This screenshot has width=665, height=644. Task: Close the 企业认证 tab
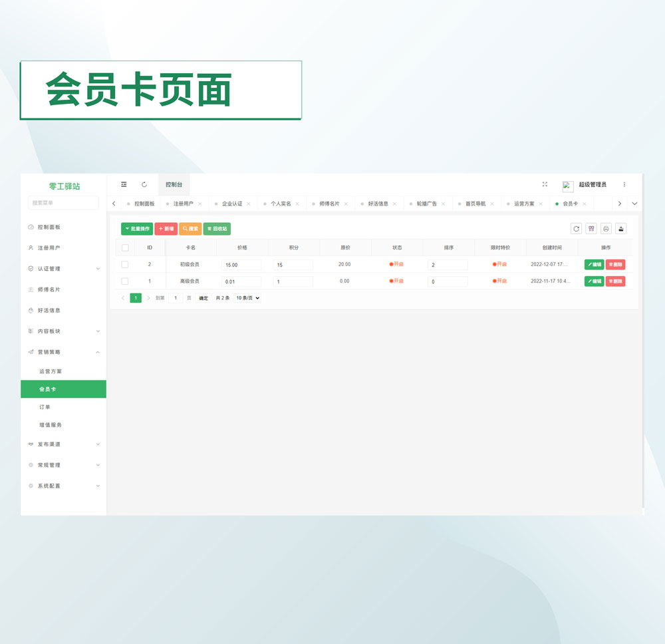click(x=249, y=204)
